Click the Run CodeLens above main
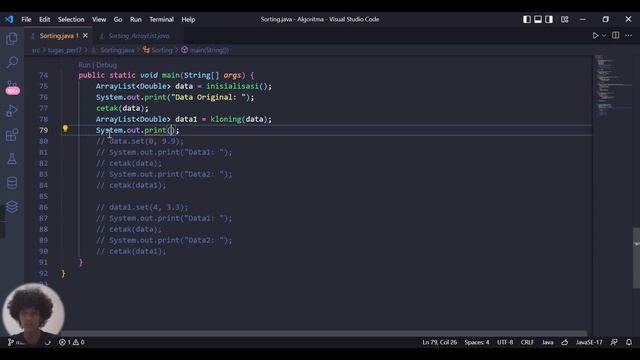 [x=84, y=65]
